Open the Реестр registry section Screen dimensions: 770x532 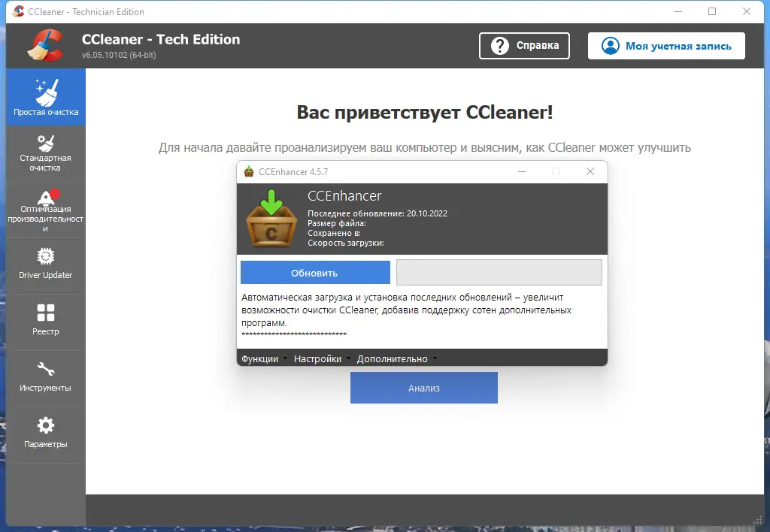pos(46,322)
